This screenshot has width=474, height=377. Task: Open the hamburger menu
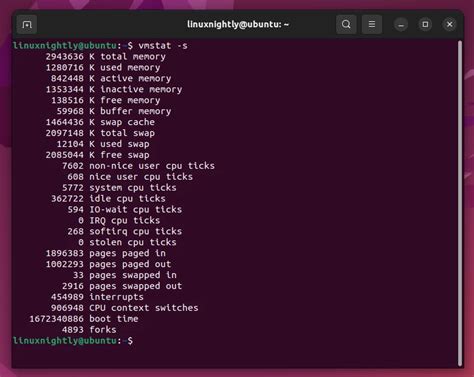[372, 24]
